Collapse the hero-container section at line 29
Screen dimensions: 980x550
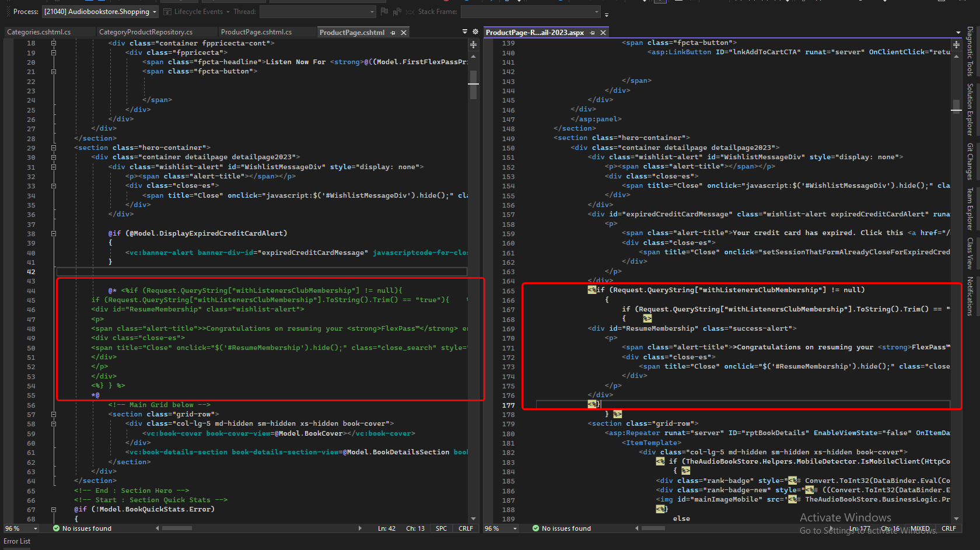click(x=53, y=148)
